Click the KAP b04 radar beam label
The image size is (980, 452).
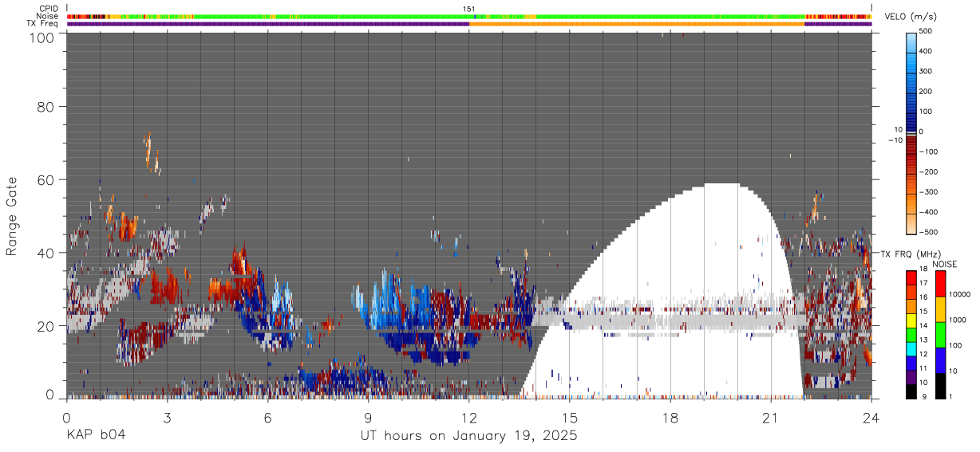96,436
